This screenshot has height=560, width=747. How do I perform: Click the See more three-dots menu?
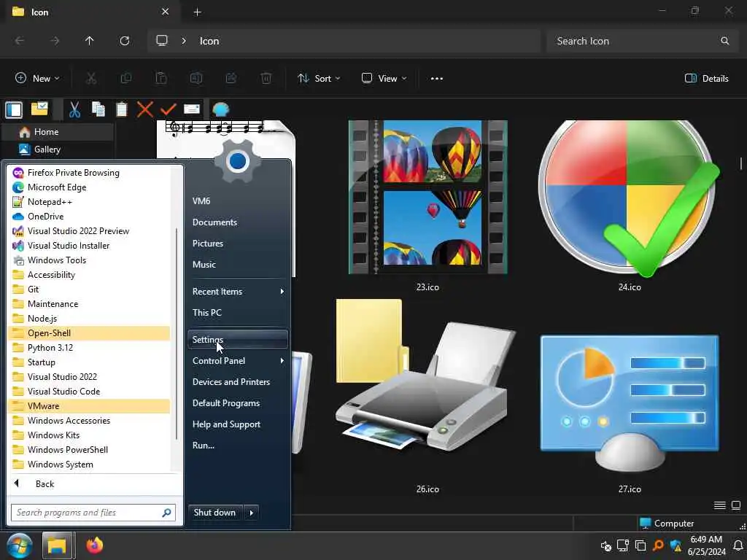click(436, 79)
